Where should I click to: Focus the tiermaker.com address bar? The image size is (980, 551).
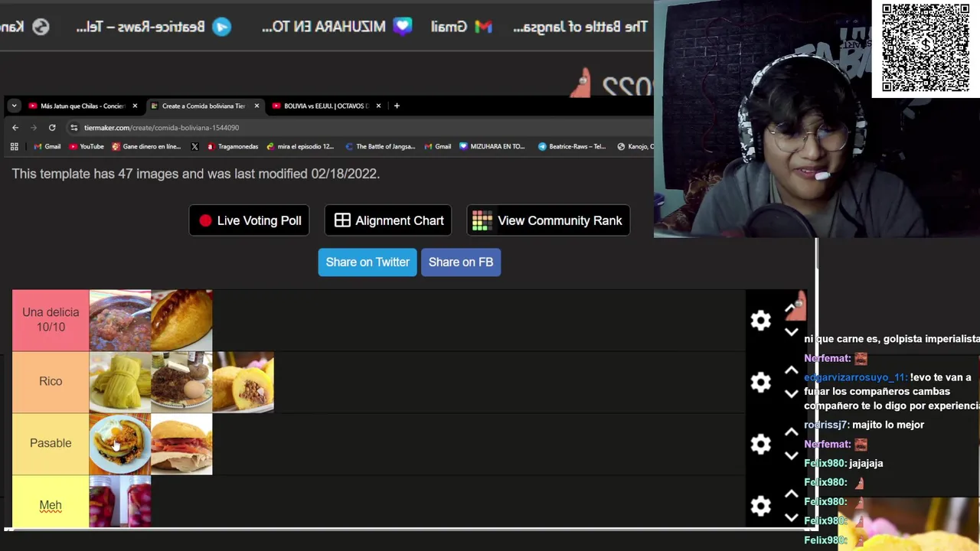coord(360,128)
